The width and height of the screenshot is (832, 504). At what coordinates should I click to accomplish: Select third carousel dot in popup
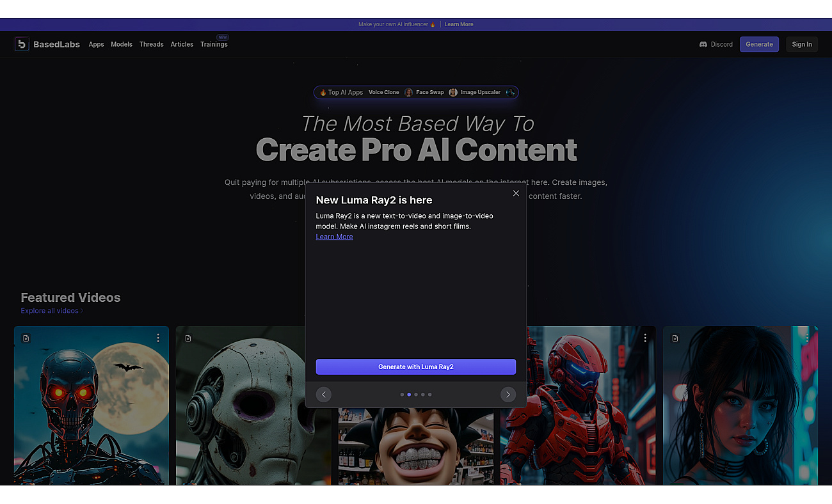[416, 395]
